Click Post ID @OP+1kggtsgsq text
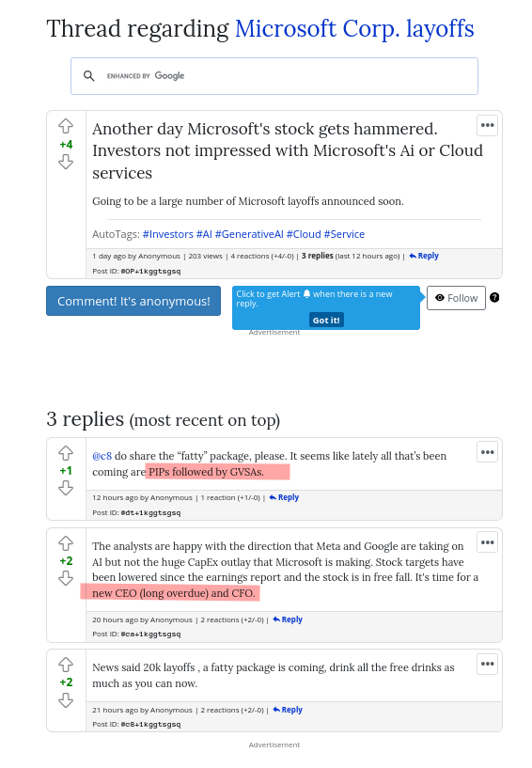 pos(151,272)
